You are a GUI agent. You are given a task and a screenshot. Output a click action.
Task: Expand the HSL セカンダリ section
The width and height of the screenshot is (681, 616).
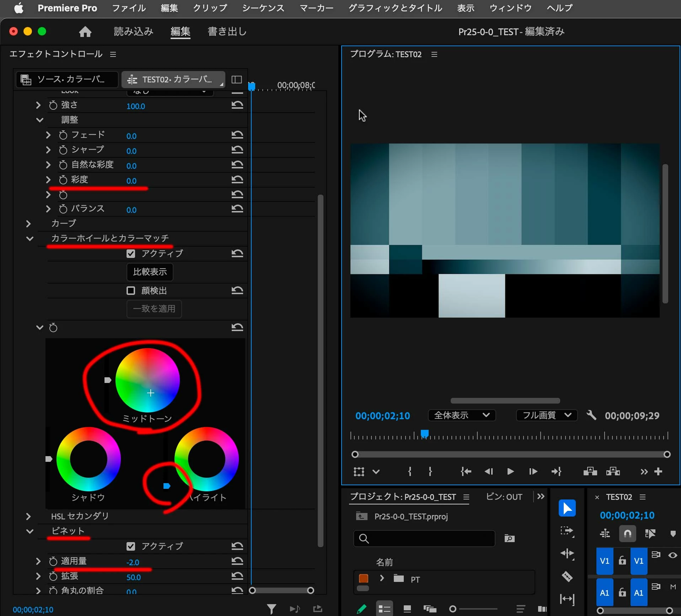click(x=28, y=517)
